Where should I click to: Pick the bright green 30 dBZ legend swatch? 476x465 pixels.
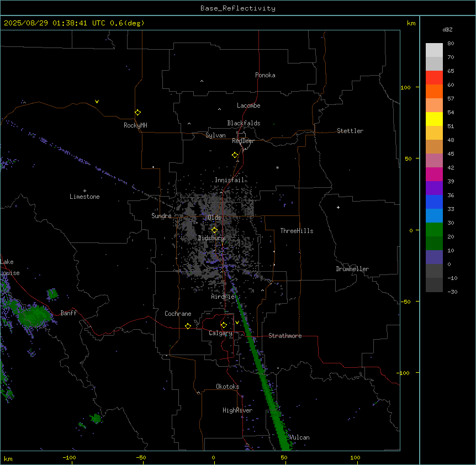click(x=434, y=230)
